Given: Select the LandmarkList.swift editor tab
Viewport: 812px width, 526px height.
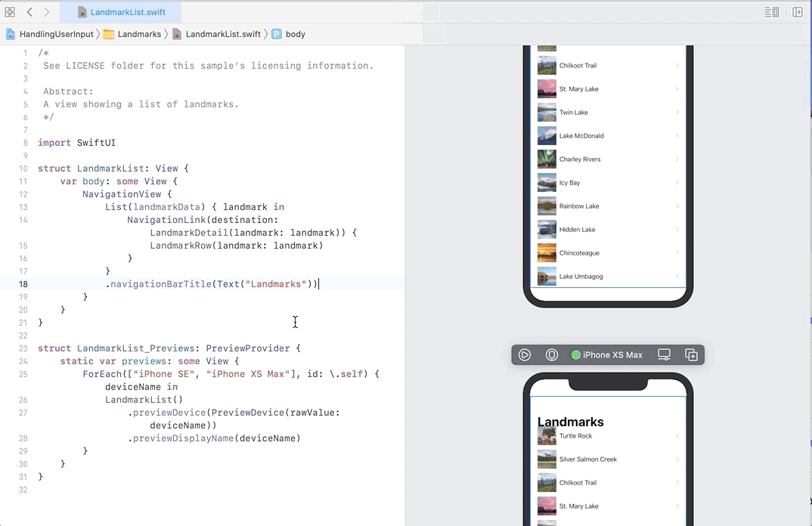Looking at the screenshot, I should point(121,12).
